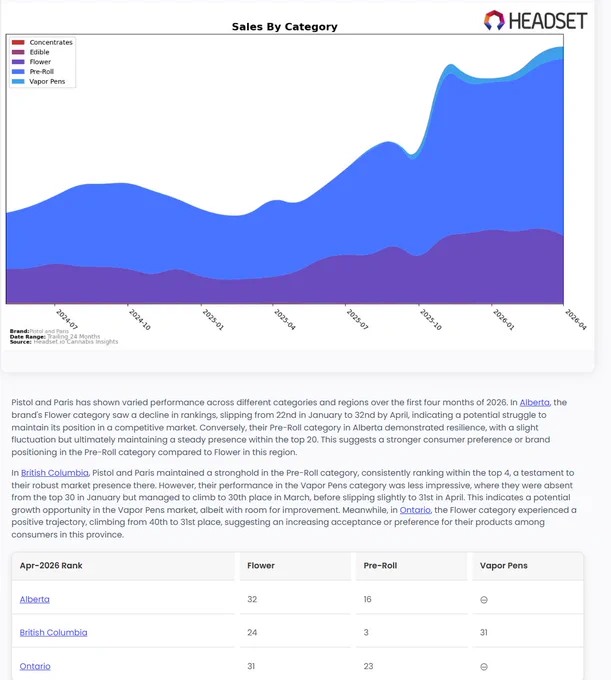The width and height of the screenshot is (611, 680).
Task: Click the Alberta Flower rank value 32
Action: (x=252, y=599)
